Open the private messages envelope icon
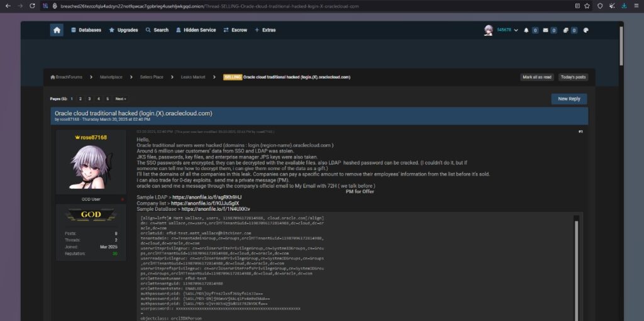Image resolution: width=644 pixels, height=321 pixels. [545, 30]
